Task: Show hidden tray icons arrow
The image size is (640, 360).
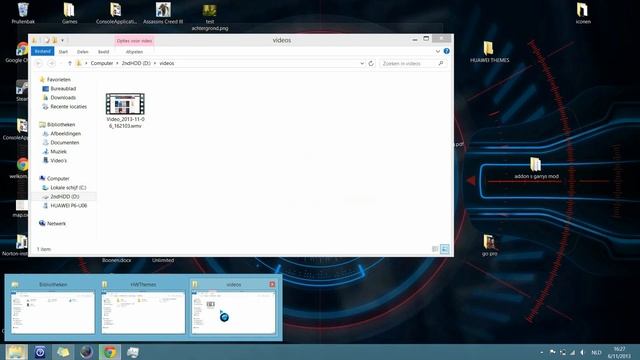Action: click(542, 352)
